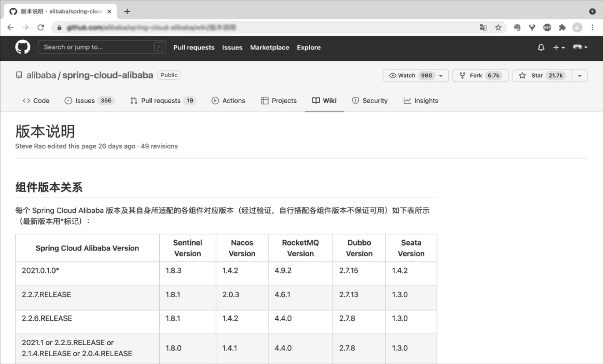Screen dimensions: 603x364
Task: Select the Wiki tab
Action: 324,101
